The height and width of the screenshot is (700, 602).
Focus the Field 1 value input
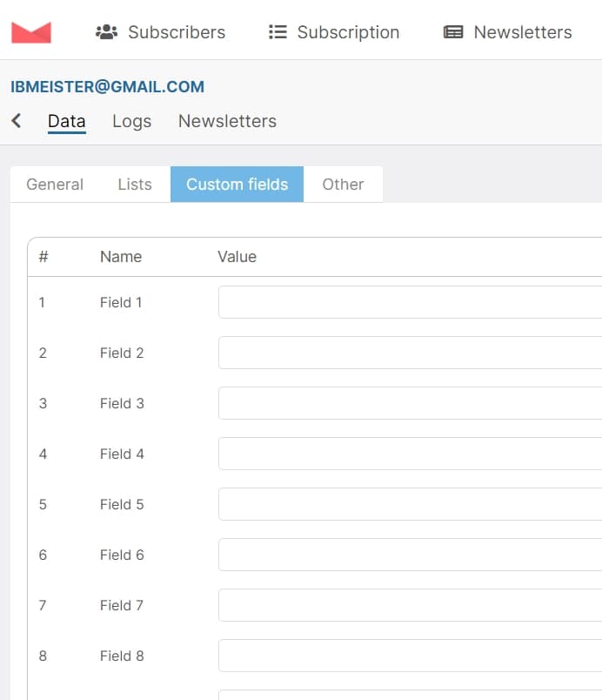411,302
